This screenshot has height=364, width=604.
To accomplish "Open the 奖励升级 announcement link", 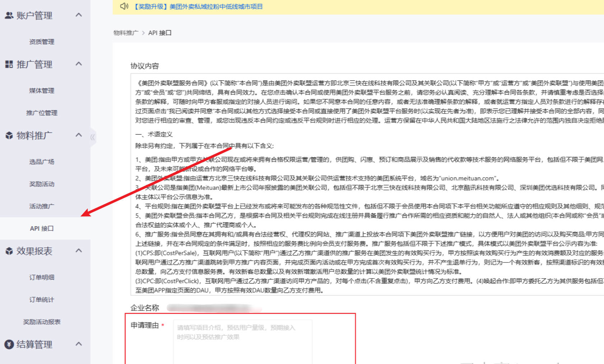I will click(x=198, y=6).
